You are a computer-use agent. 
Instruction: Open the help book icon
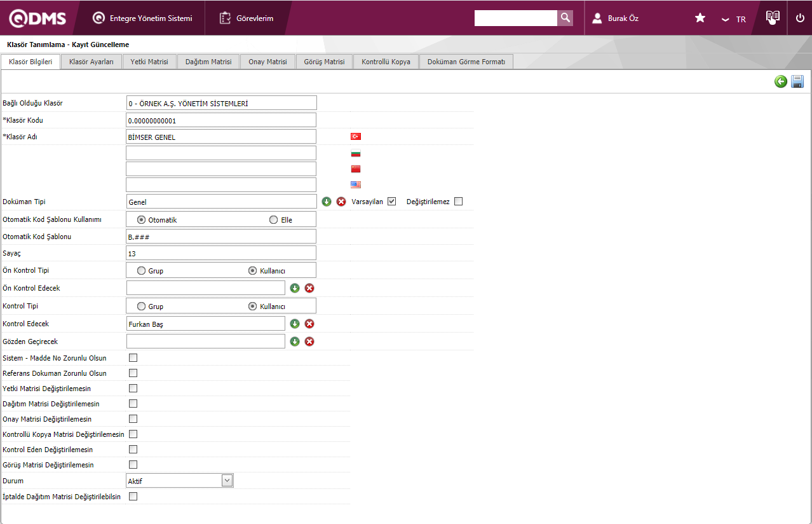(x=773, y=18)
